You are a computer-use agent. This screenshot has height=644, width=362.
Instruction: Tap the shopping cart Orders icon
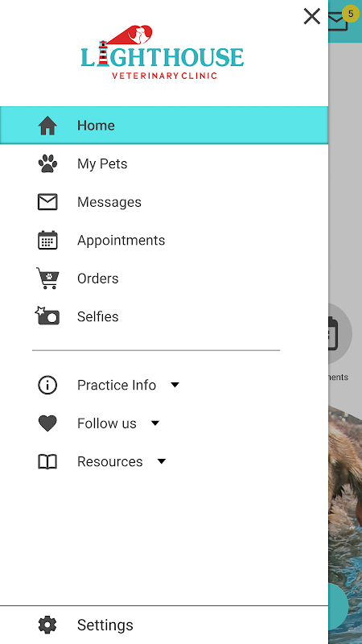pyautogui.click(x=47, y=278)
